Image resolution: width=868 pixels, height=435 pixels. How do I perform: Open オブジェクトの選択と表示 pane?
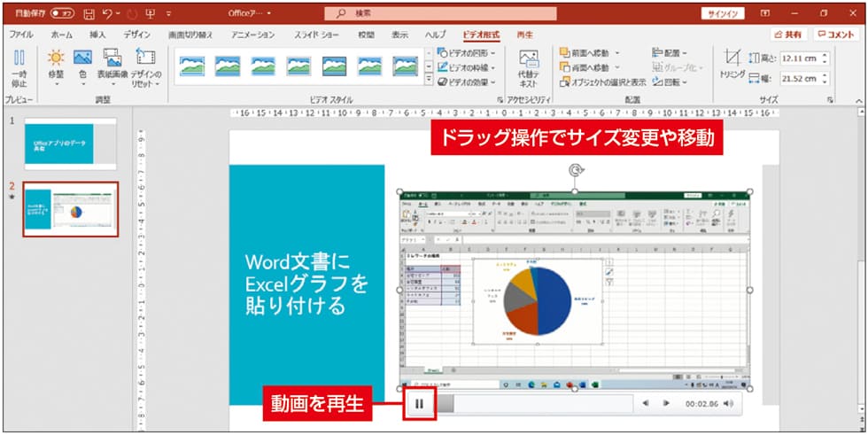coord(602,82)
